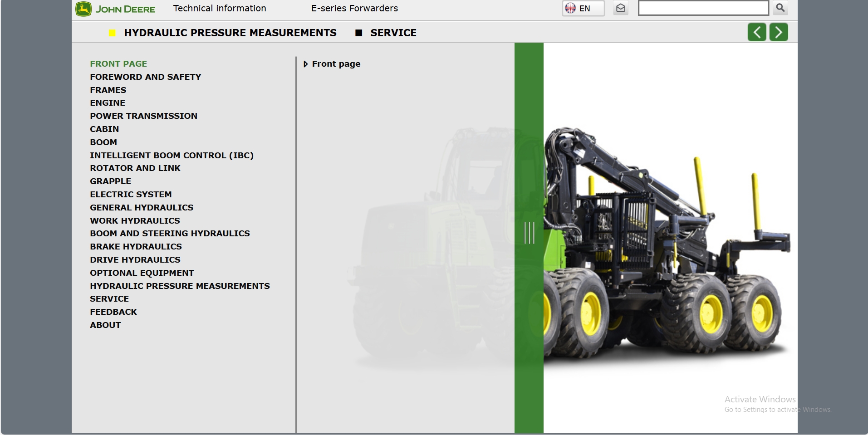Open OPTIONAL EQUIPMENT section

[x=142, y=273]
